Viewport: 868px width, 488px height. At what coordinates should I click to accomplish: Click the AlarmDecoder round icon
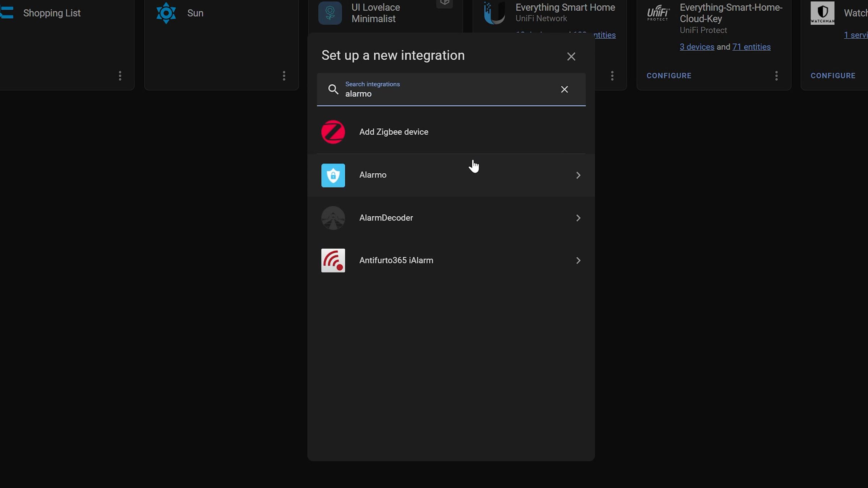pos(333,218)
